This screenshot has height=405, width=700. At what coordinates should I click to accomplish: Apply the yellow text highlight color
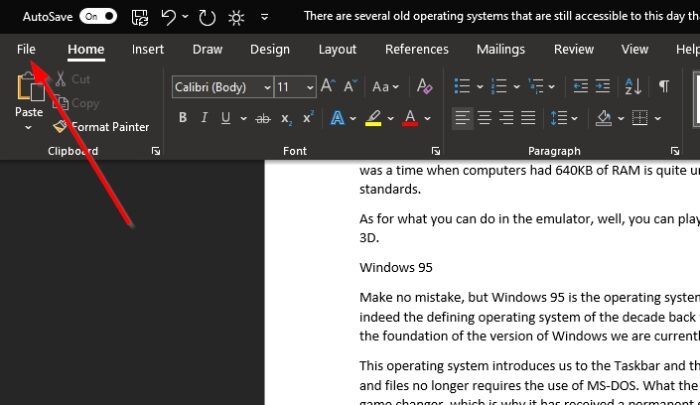click(372, 118)
